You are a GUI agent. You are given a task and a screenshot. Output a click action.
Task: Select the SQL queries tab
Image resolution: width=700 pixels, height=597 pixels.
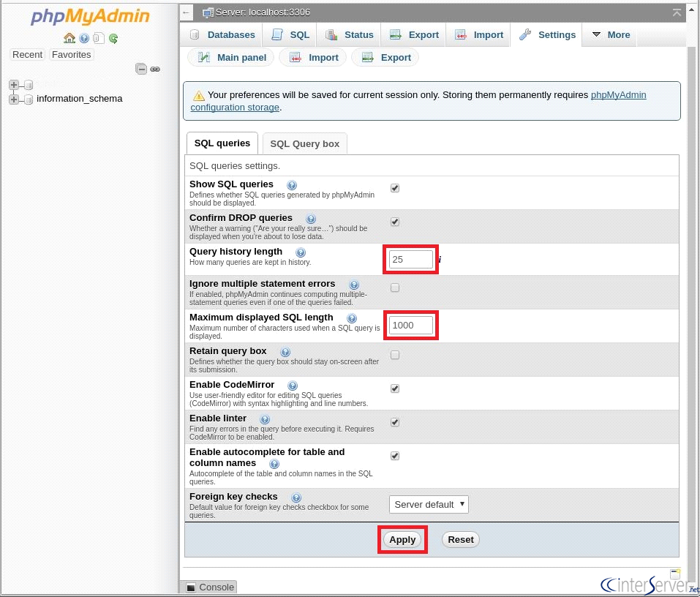coord(222,143)
